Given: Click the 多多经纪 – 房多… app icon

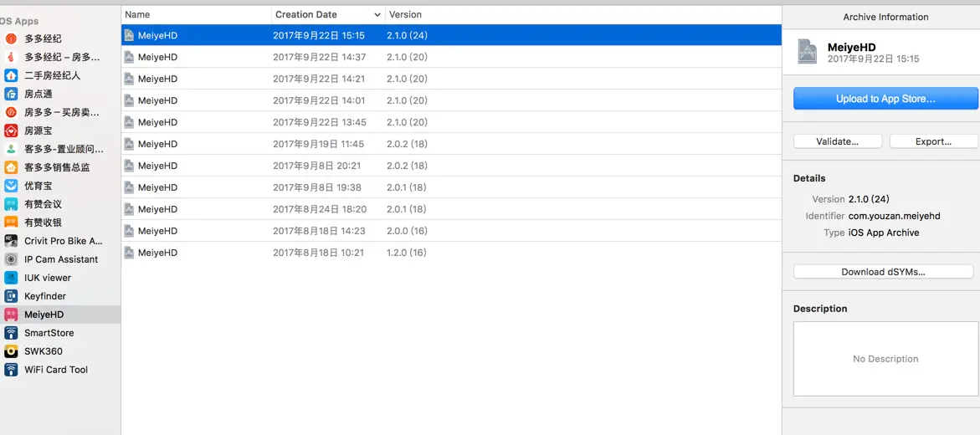Looking at the screenshot, I should (11, 57).
